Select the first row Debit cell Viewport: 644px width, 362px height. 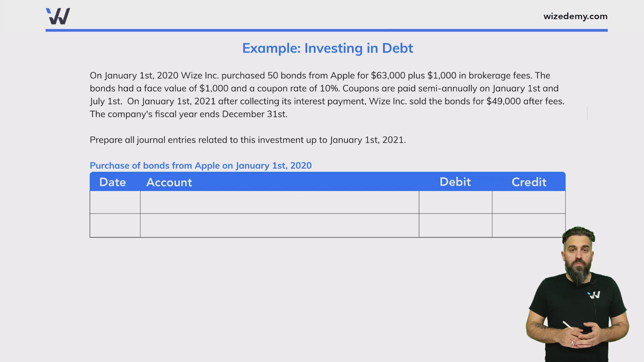tap(455, 202)
